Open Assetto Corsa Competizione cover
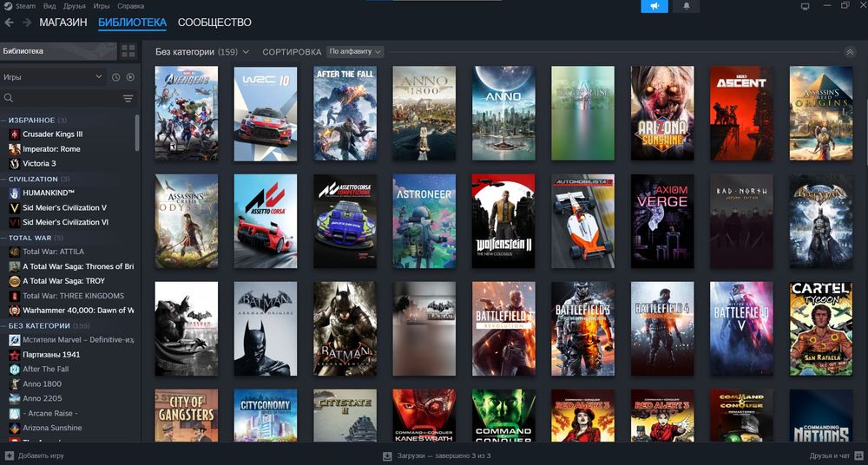Image resolution: width=868 pixels, height=465 pixels. [345, 221]
